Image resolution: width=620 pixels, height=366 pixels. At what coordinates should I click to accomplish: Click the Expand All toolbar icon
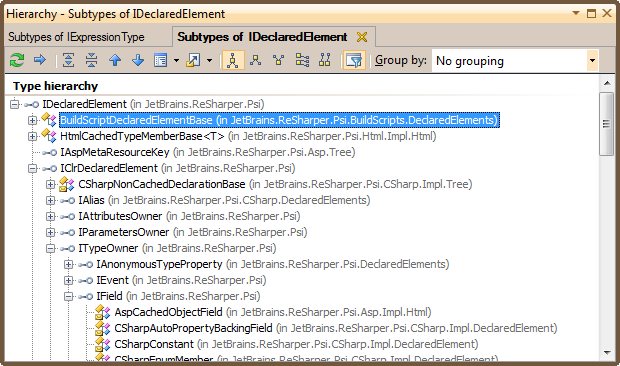coord(68,60)
